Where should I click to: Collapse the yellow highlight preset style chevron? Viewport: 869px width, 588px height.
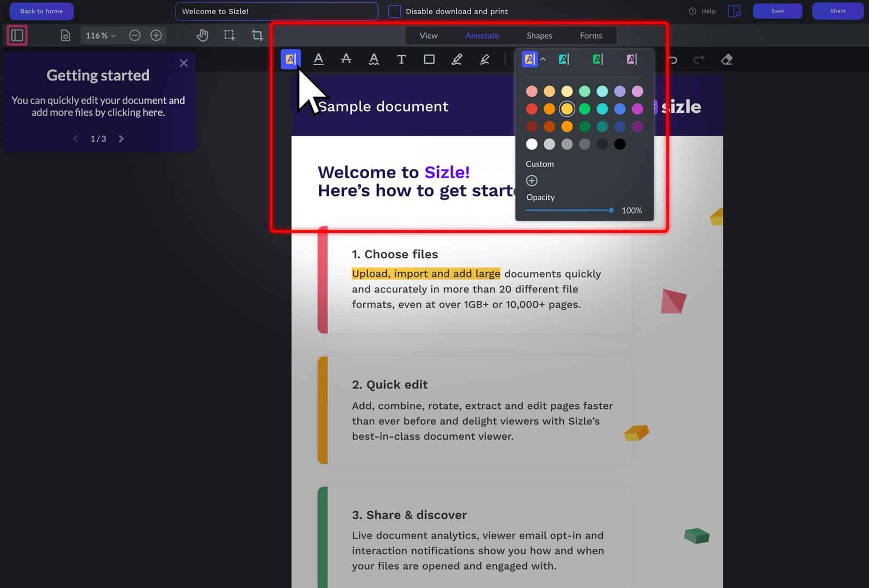point(543,59)
